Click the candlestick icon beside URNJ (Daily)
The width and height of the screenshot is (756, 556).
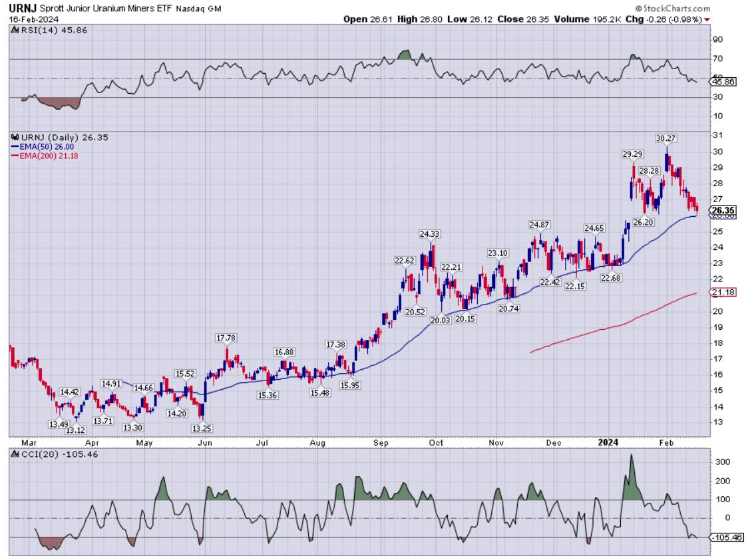pyautogui.click(x=15, y=137)
